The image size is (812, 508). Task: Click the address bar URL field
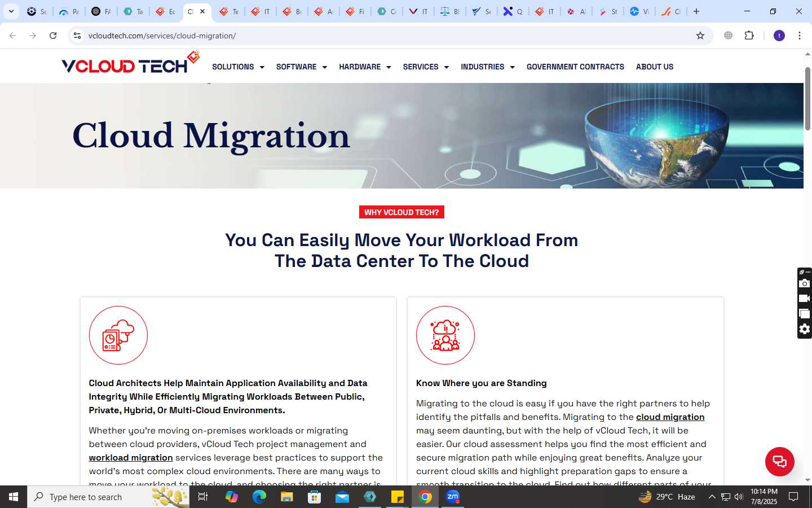[x=389, y=36]
